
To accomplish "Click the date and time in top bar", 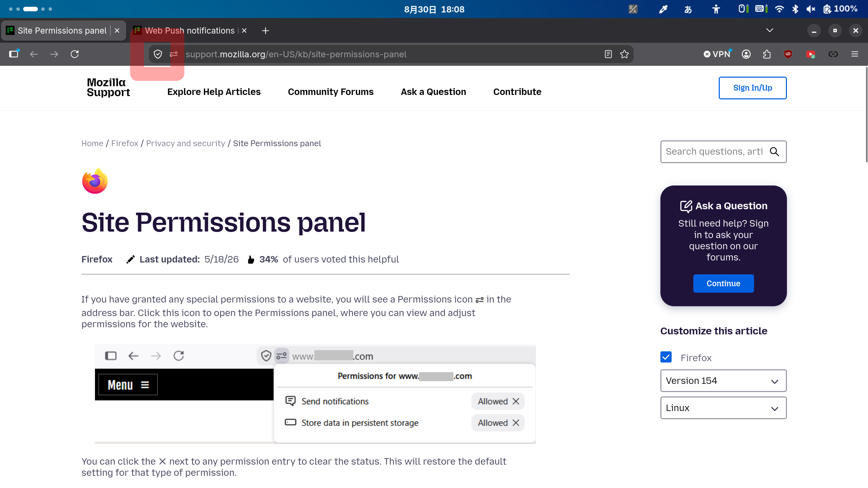I will (x=434, y=9).
